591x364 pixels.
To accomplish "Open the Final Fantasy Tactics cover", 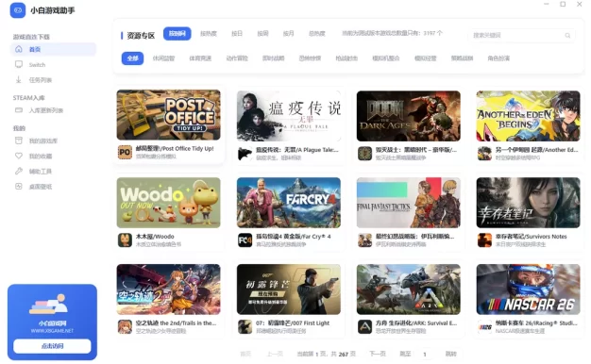I will pos(409,203).
